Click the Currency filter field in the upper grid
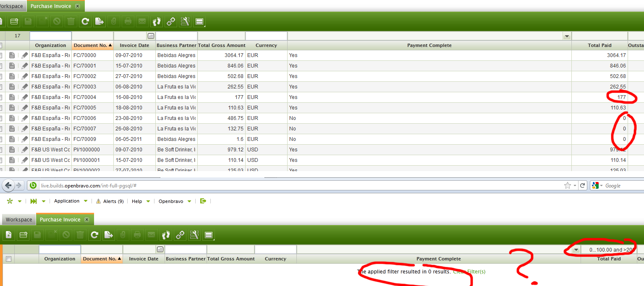Screen dimensions: 644x286 (x=266, y=36)
